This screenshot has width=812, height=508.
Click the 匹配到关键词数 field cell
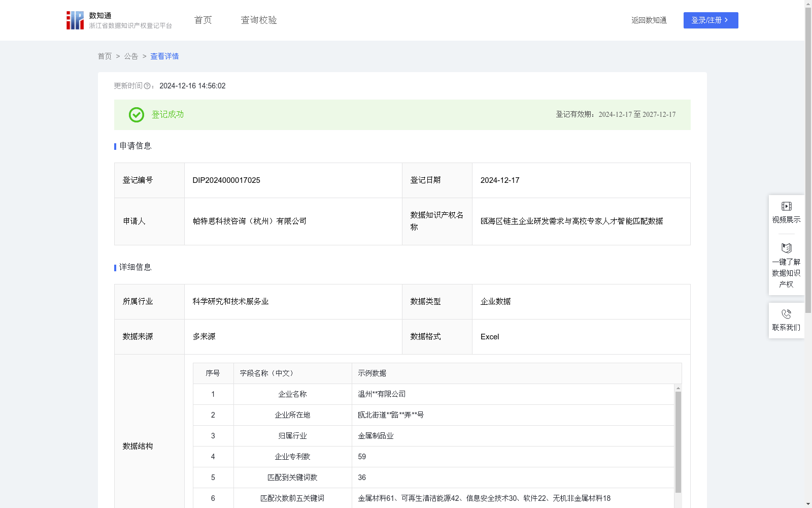(292, 478)
